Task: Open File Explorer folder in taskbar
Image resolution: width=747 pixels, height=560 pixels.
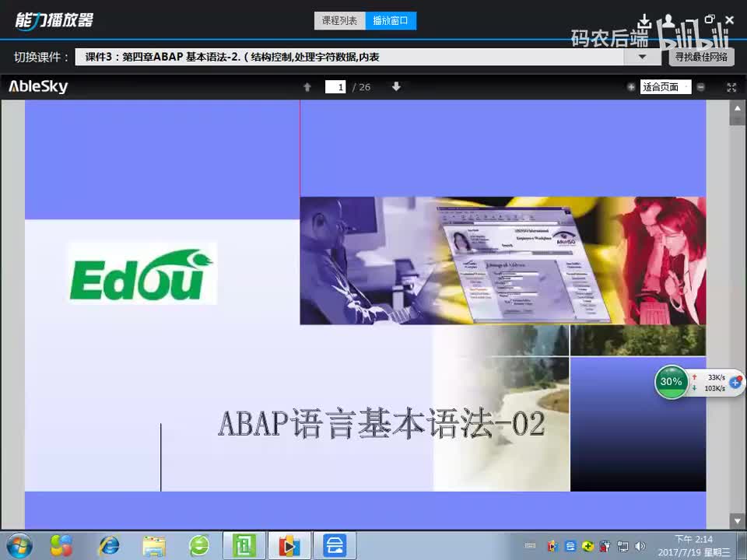Action: click(x=154, y=546)
